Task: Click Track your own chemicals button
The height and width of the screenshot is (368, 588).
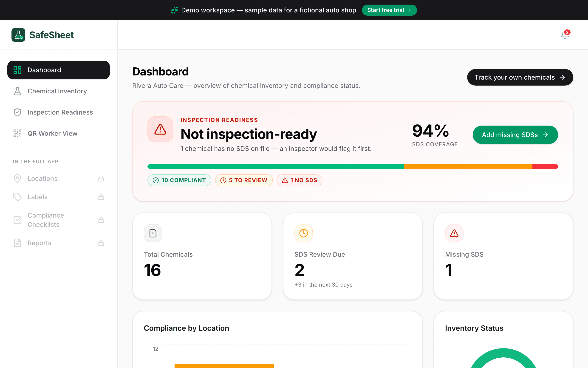Action: (520, 78)
